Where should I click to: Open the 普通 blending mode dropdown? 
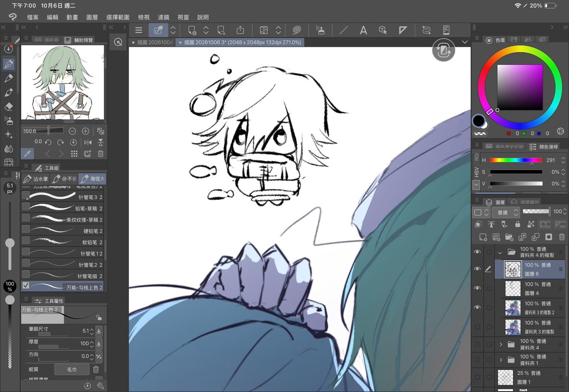[x=505, y=212]
